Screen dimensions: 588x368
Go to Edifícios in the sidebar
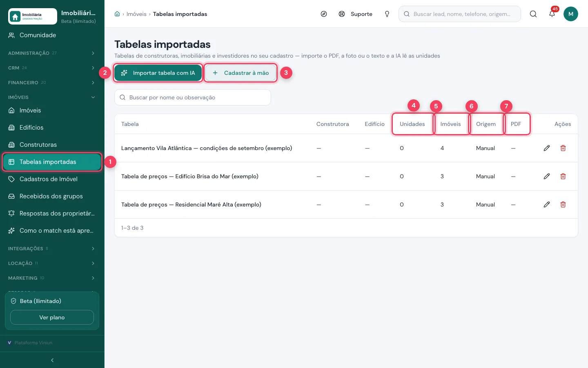point(52,128)
